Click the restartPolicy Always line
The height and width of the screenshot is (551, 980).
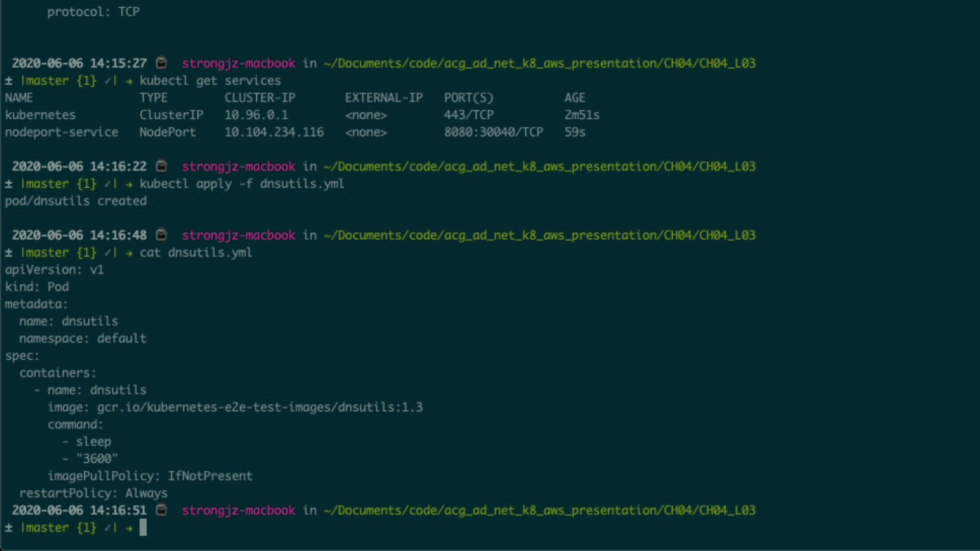point(93,493)
